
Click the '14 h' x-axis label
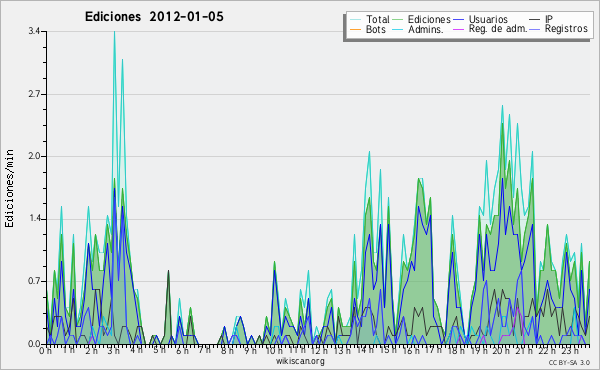[364, 350]
